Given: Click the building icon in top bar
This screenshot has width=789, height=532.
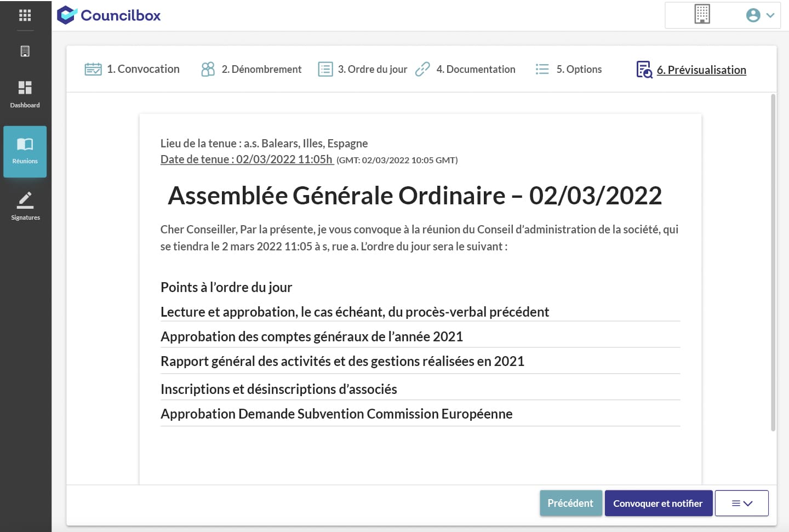Looking at the screenshot, I should tap(702, 15).
